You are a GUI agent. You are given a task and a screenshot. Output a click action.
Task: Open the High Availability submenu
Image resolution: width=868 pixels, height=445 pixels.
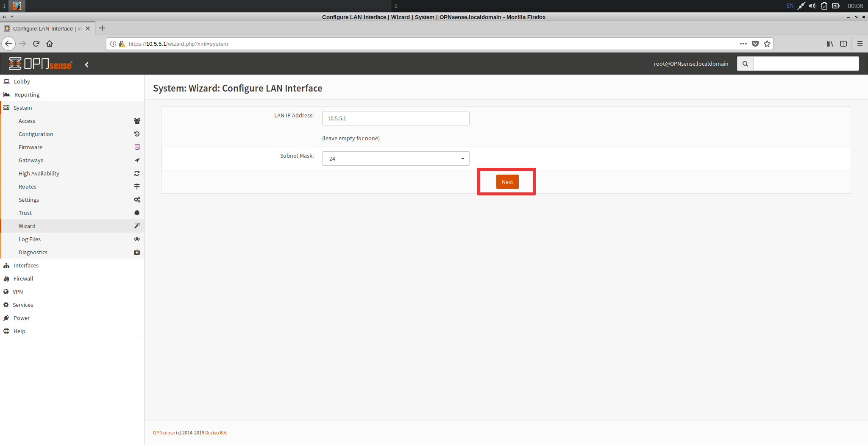72,173
